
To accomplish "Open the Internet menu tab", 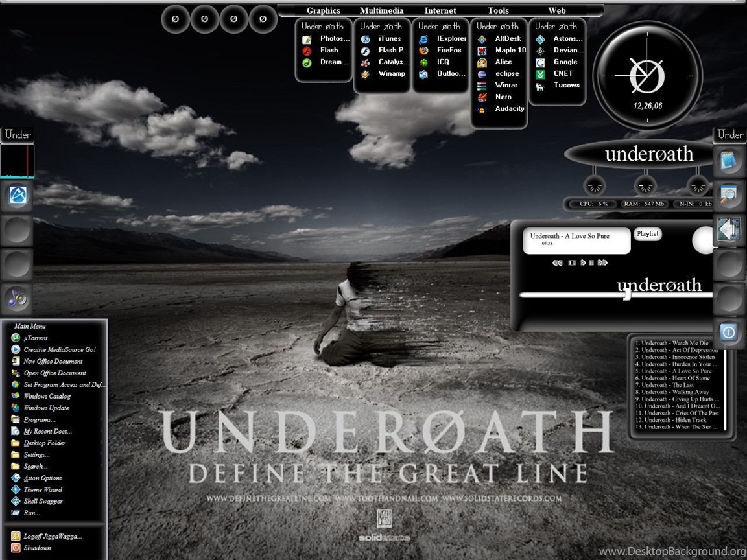I will coord(440,10).
